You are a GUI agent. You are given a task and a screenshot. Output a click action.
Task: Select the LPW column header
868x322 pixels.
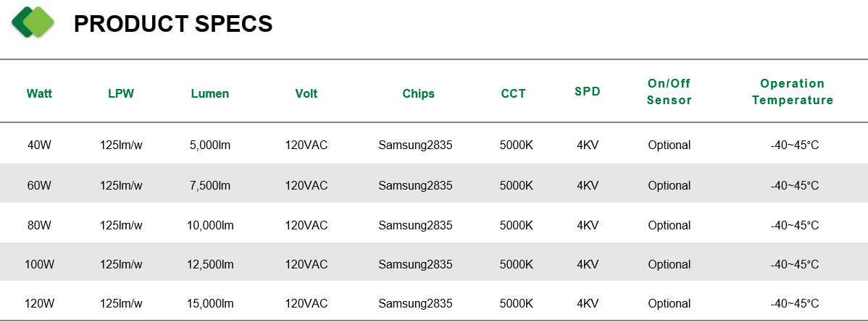pyautogui.click(x=121, y=93)
